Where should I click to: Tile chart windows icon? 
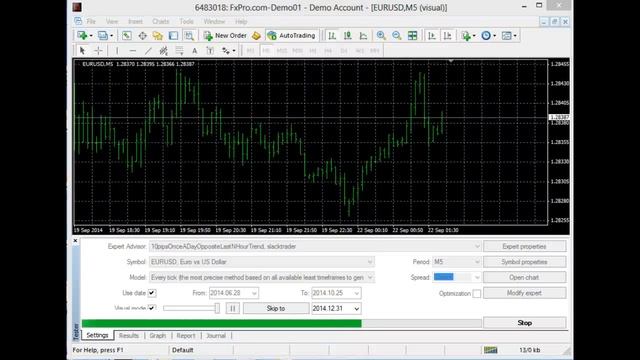pyautogui.click(x=413, y=36)
